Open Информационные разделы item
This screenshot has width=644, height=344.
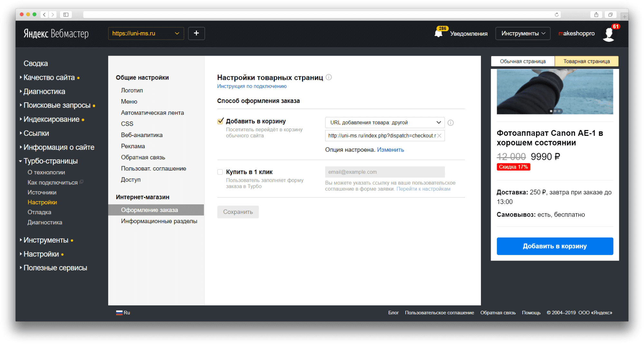[x=159, y=221]
